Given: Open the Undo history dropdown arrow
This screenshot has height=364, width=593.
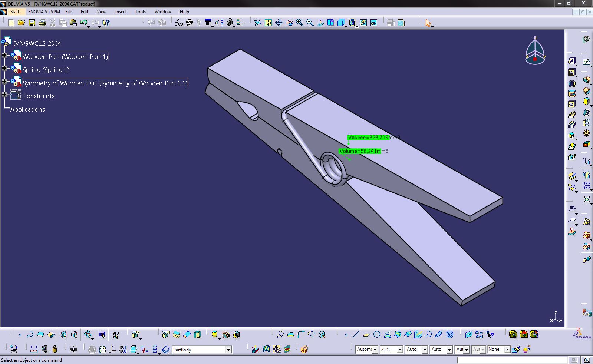Looking at the screenshot, I should click(88, 26).
